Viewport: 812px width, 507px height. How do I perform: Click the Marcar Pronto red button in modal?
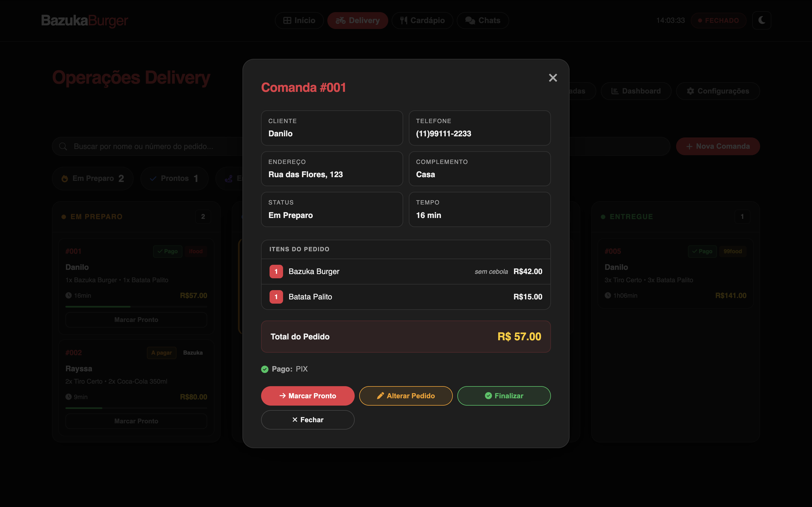click(x=307, y=396)
